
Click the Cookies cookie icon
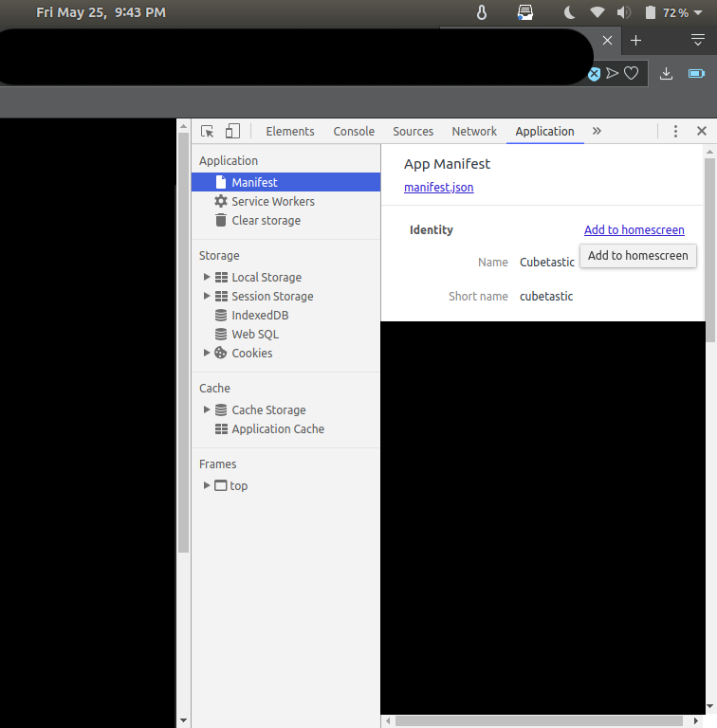point(221,353)
